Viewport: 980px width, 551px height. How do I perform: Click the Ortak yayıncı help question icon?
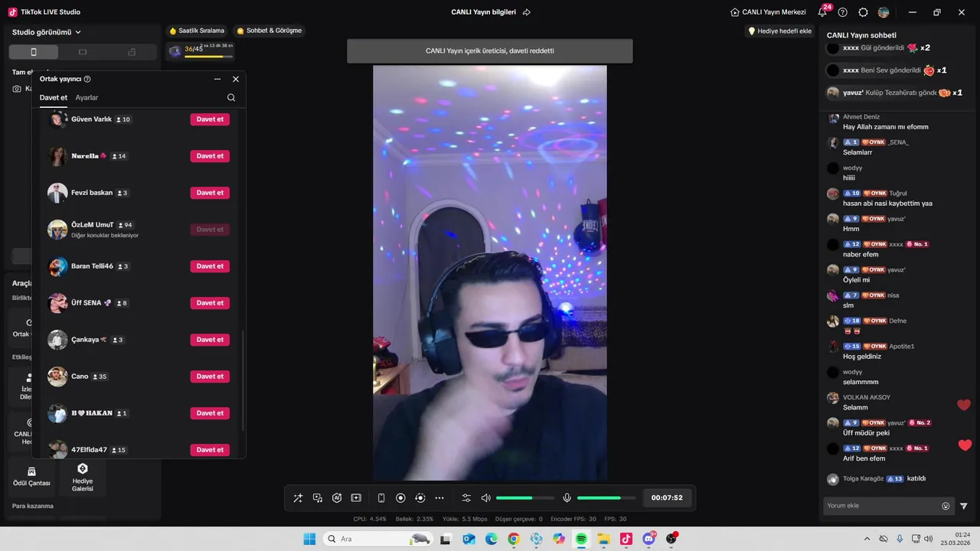coord(87,79)
